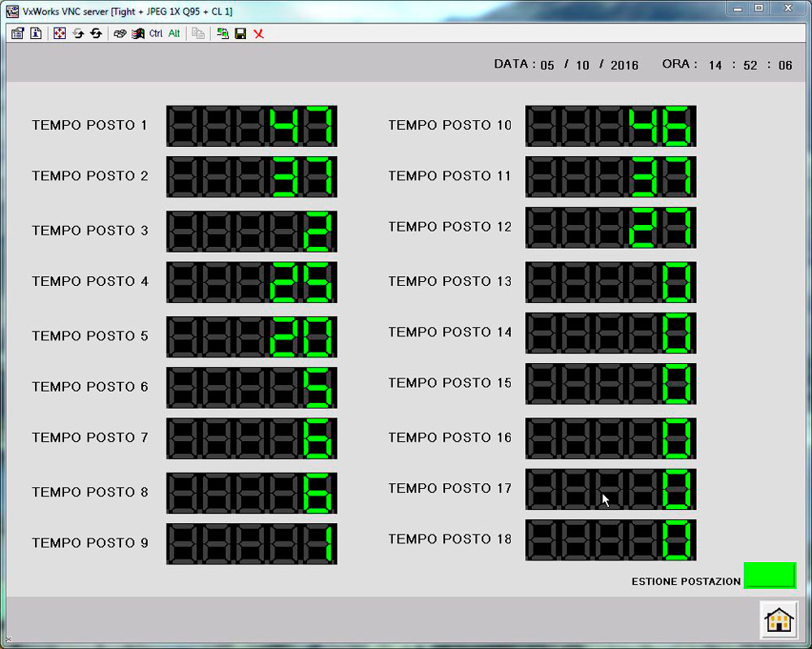The width and height of the screenshot is (812, 649).
Task: Click the green GESTIONE POSTAZION indicator
Action: [770, 575]
